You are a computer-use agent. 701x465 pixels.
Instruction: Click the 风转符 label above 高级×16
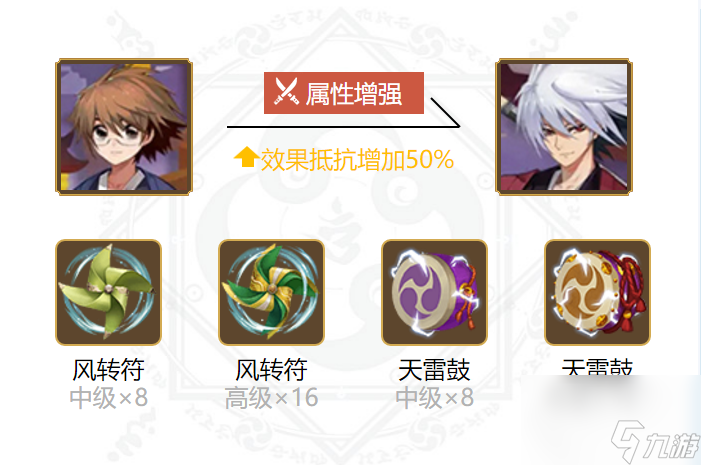coord(271,370)
